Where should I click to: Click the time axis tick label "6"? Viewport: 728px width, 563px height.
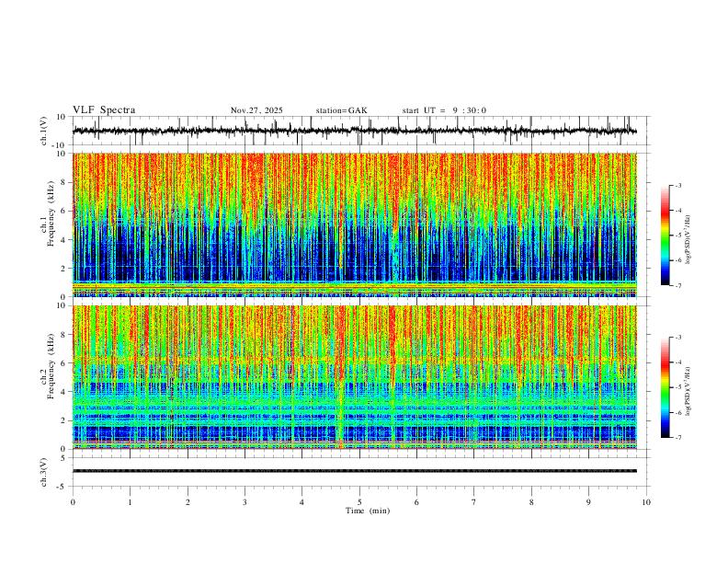click(x=416, y=502)
